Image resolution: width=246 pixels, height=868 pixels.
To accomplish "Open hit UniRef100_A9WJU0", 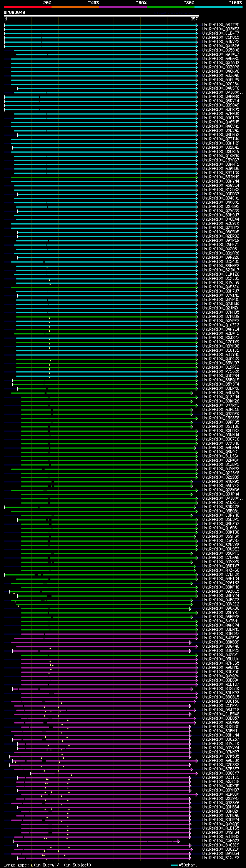I will (x=221, y=760).
